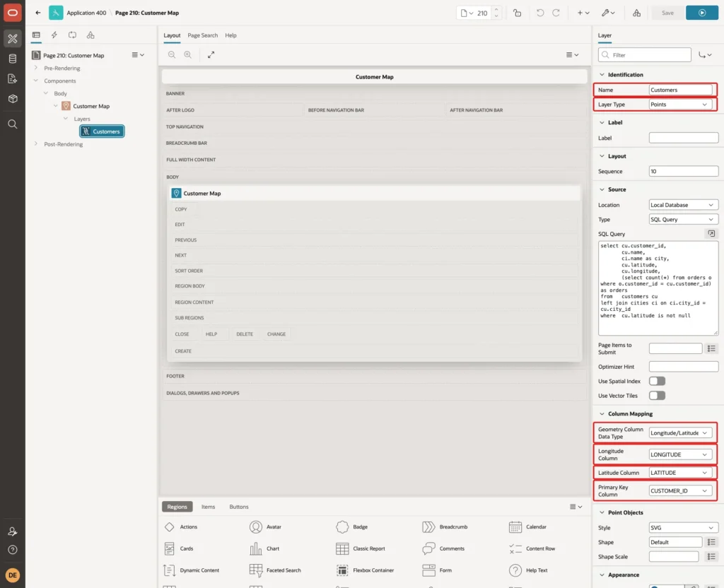724x588 pixels.
Task: Open the Point Objects Style dropdown
Action: (684, 527)
